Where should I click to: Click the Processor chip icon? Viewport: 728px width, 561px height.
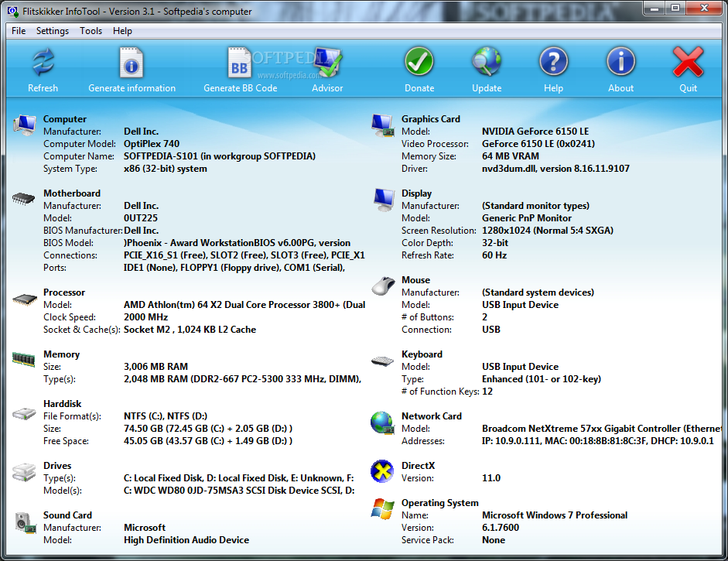pyautogui.click(x=25, y=299)
